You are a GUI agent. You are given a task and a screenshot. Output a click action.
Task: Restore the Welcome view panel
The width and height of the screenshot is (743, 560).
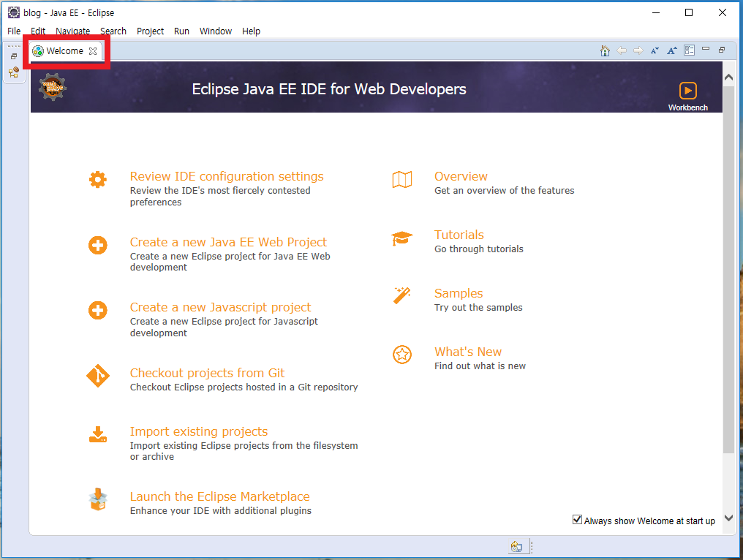[722, 50]
